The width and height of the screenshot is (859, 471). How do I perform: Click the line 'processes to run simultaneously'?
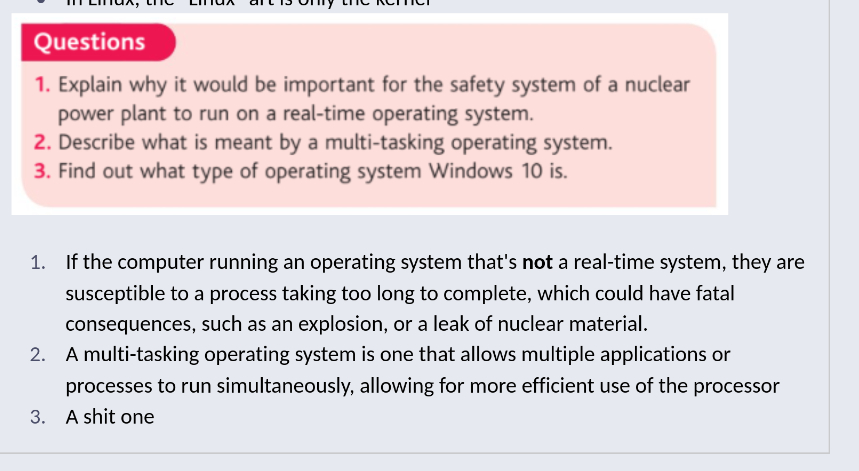(422, 386)
